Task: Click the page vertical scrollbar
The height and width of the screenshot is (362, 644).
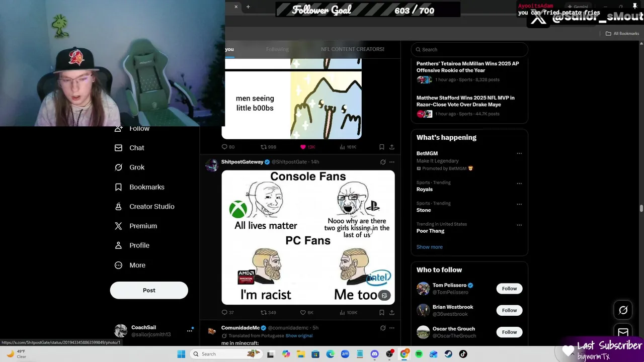Action: [641, 208]
